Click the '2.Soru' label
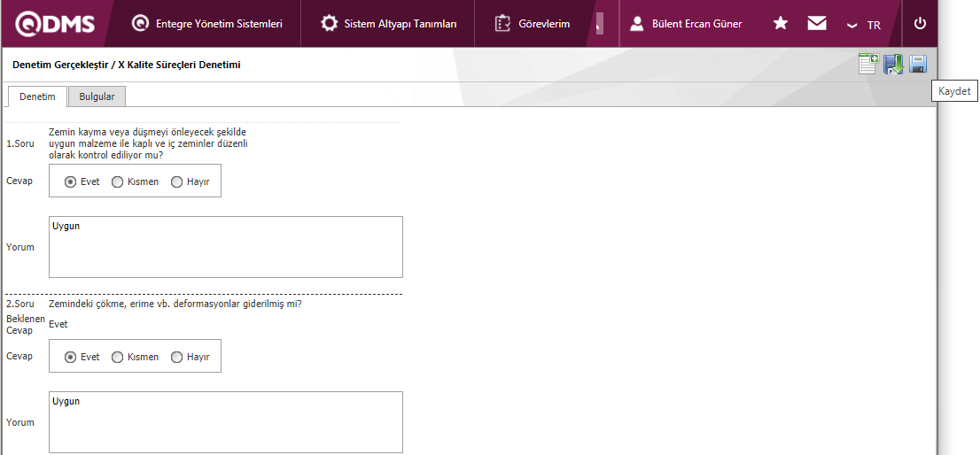 [x=20, y=305]
